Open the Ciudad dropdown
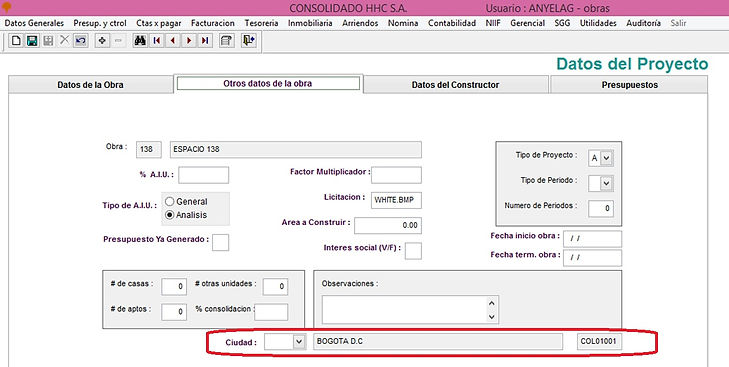This screenshot has width=729, height=367. [x=299, y=342]
